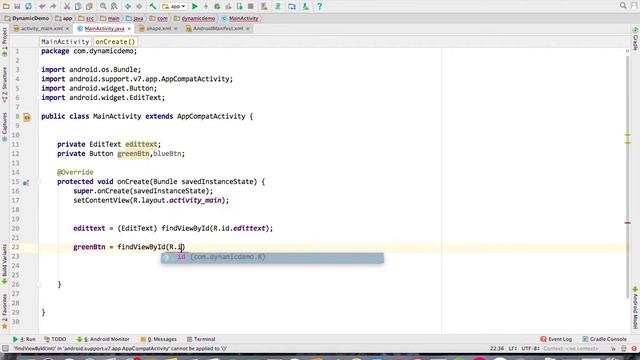The image size is (640, 360).
Task: Redo the edit via toolbar arrow
Action: point(53,6)
